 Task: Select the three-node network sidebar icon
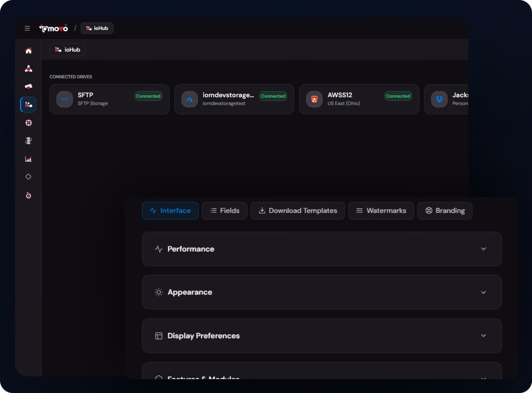point(28,68)
